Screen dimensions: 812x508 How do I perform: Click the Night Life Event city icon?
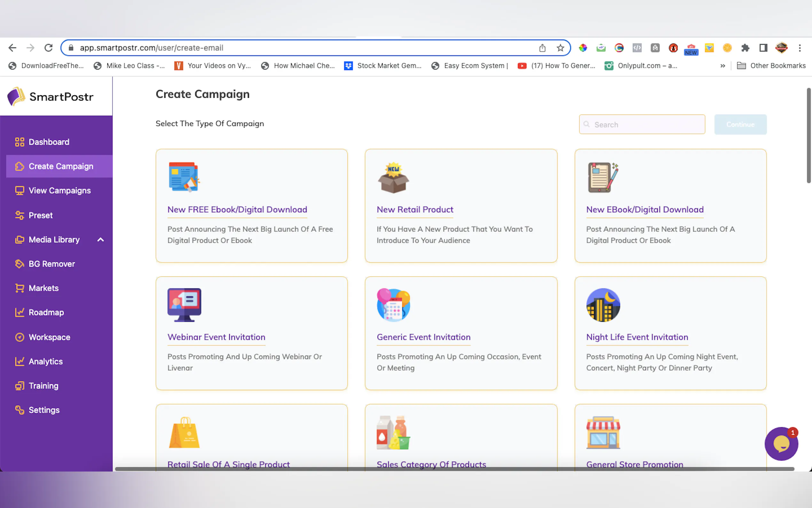pos(603,305)
